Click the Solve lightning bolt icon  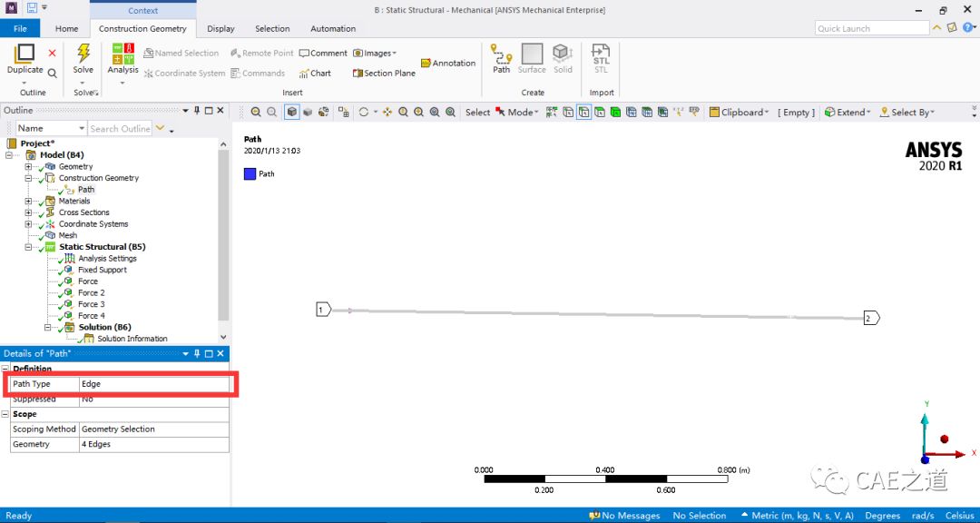[83, 54]
